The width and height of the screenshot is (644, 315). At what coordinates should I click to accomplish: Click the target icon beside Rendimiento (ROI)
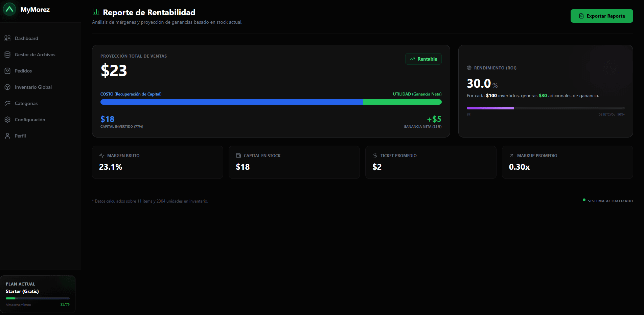pyautogui.click(x=469, y=68)
